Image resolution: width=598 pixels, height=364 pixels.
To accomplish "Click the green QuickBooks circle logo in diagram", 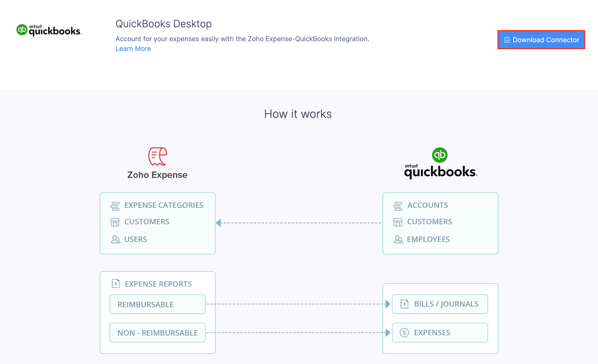I will pos(440,154).
